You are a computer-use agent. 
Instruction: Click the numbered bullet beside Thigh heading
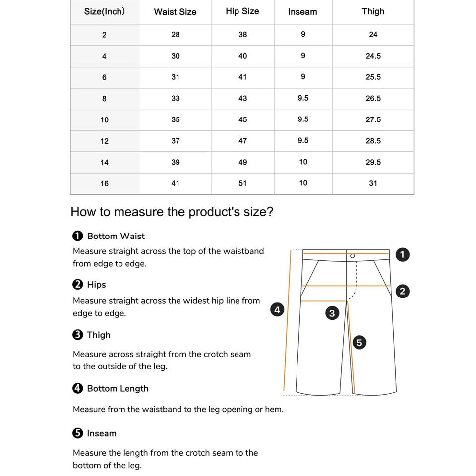[x=78, y=335]
